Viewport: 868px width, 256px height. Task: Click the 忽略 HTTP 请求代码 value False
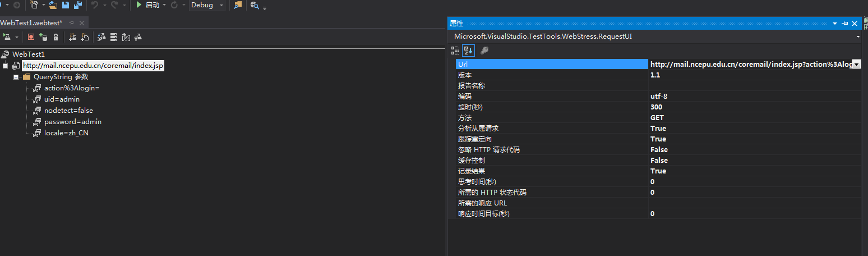point(755,150)
